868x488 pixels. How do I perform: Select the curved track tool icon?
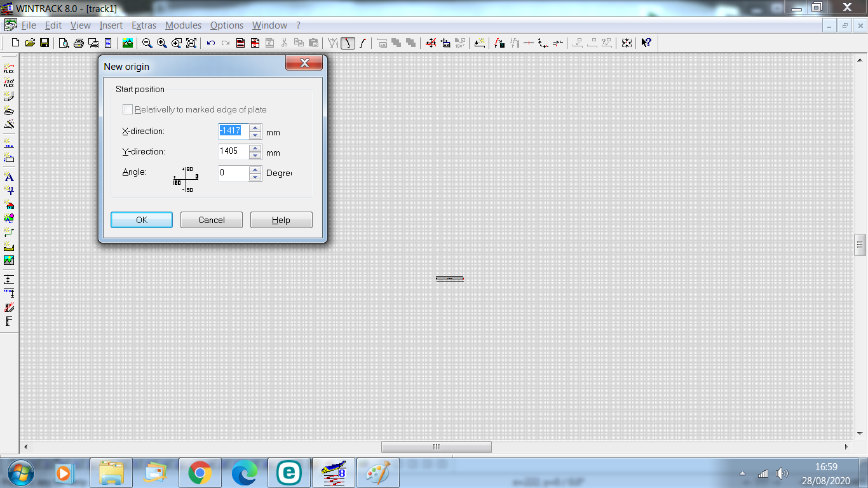coord(348,43)
